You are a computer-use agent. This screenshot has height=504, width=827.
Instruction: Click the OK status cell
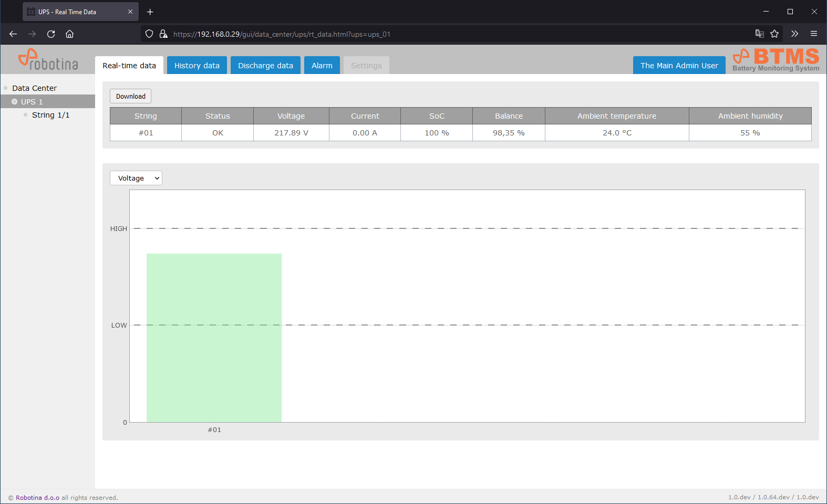pos(218,133)
